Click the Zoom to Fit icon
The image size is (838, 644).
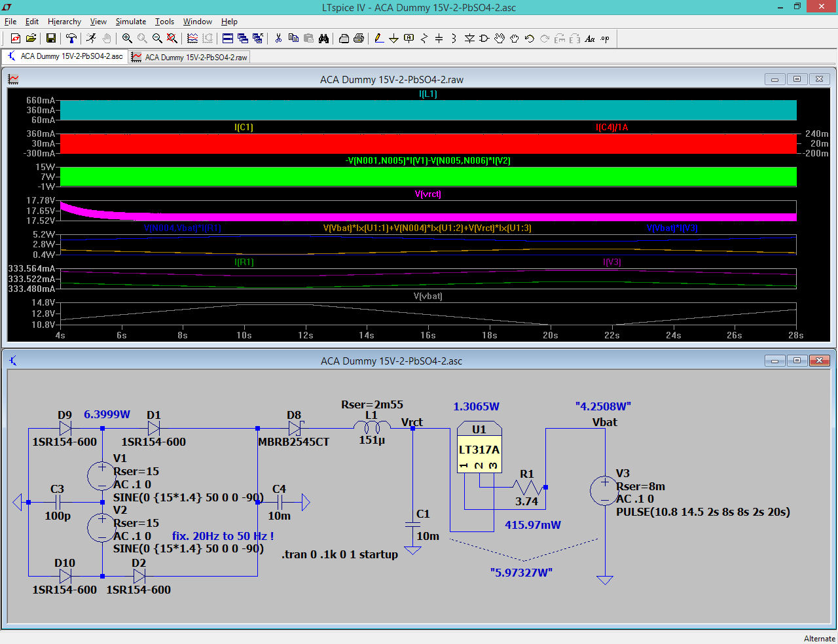[172, 39]
